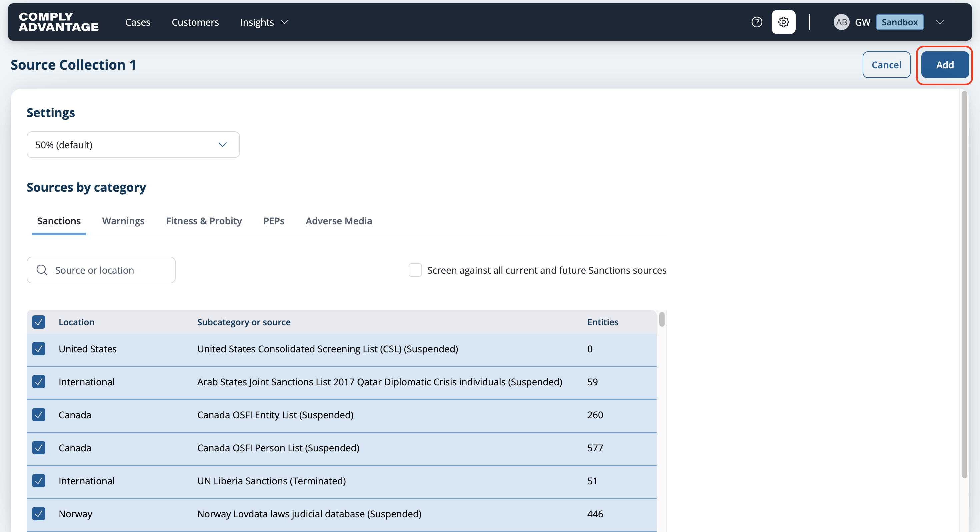
Task: Uncheck United States Consolidated Screening List row
Action: click(39, 349)
